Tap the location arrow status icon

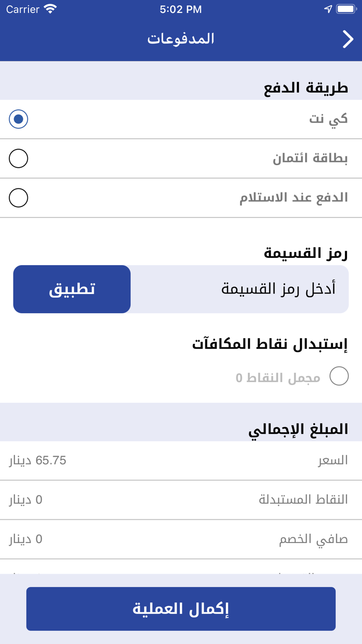tap(328, 9)
